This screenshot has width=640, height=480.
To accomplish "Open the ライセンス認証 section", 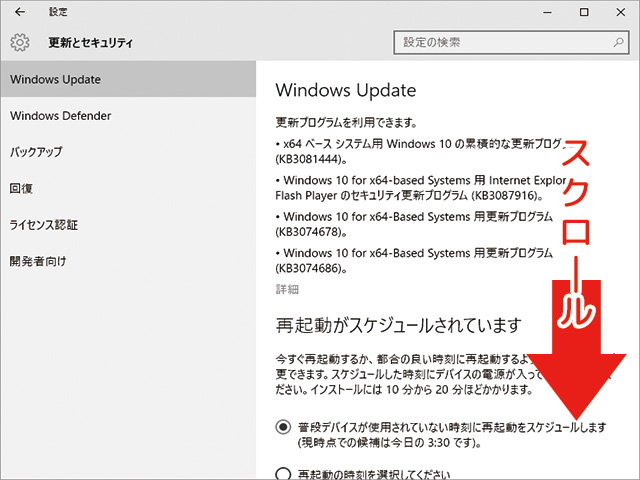I will [128, 224].
